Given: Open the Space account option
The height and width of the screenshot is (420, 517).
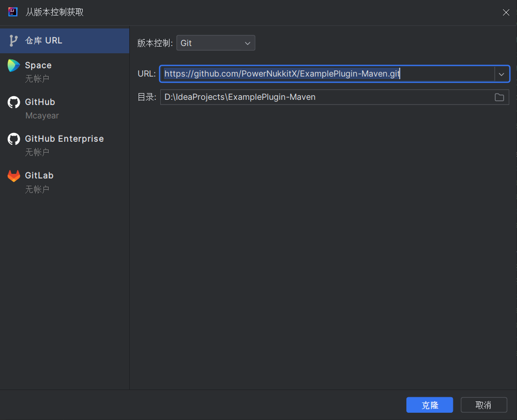Looking at the screenshot, I should pos(65,71).
